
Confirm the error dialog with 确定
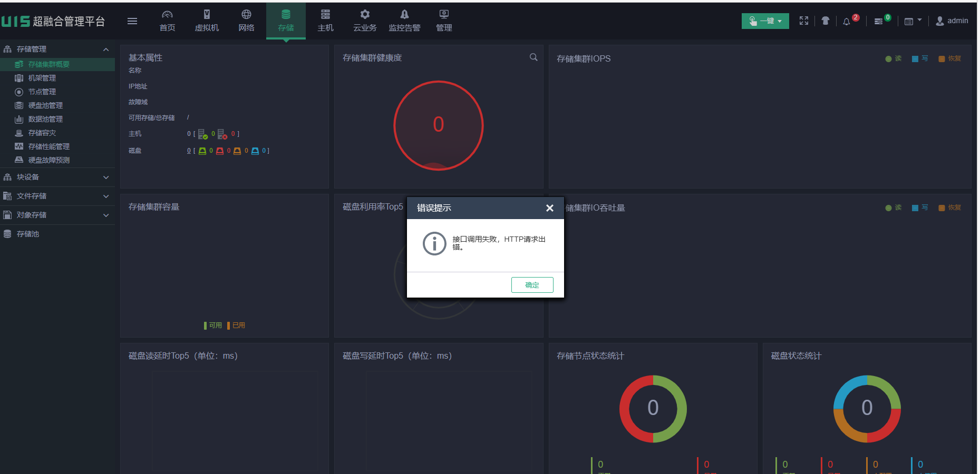532,285
